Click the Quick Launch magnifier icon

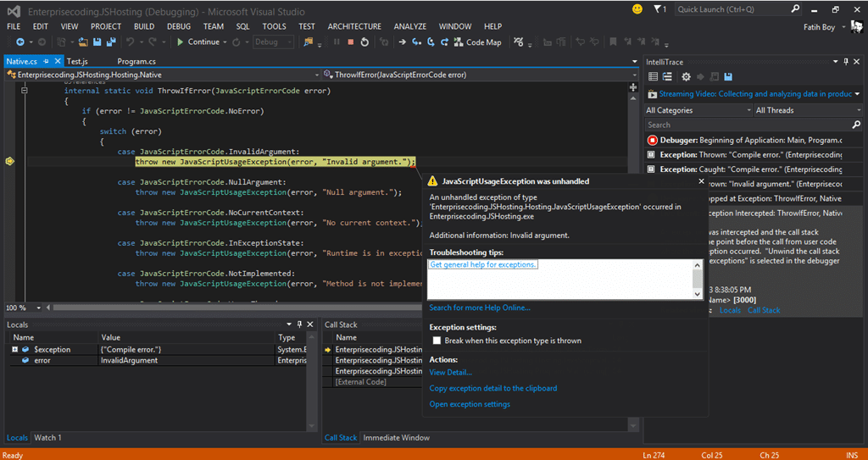click(x=795, y=8)
